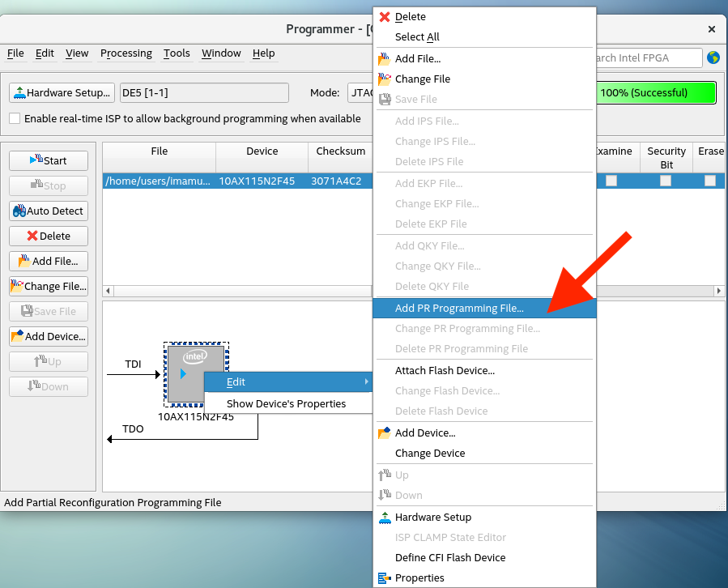Viewport: 728px width, 588px height.
Task: Click the icon on Add Device button
Action: tap(17, 336)
